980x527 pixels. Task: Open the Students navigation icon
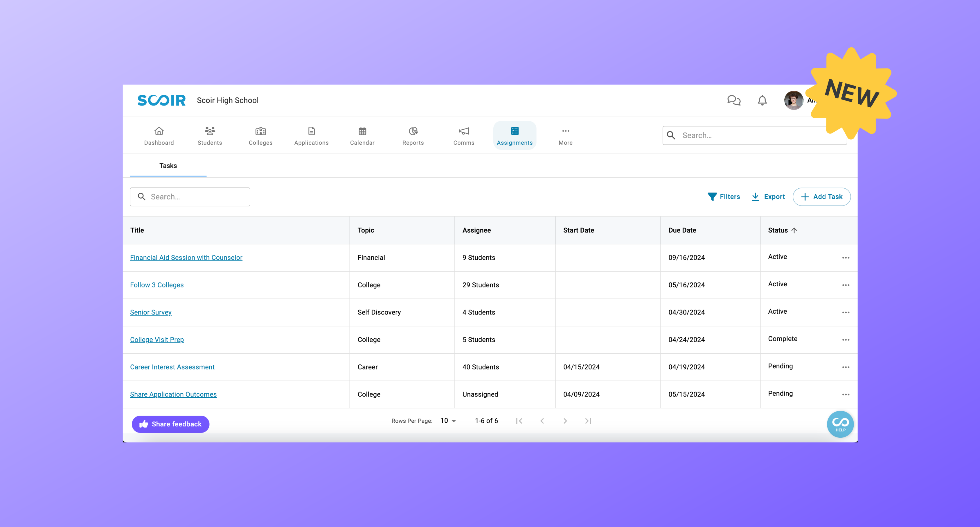click(209, 135)
